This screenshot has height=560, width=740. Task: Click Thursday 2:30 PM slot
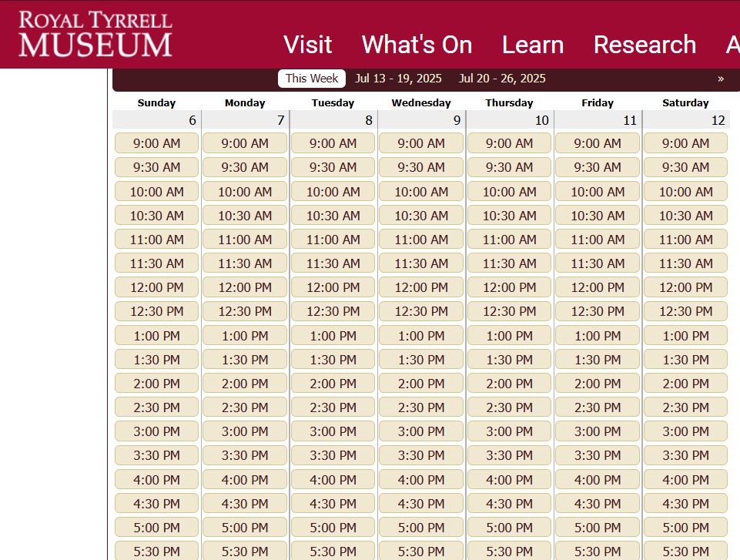(x=509, y=407)
